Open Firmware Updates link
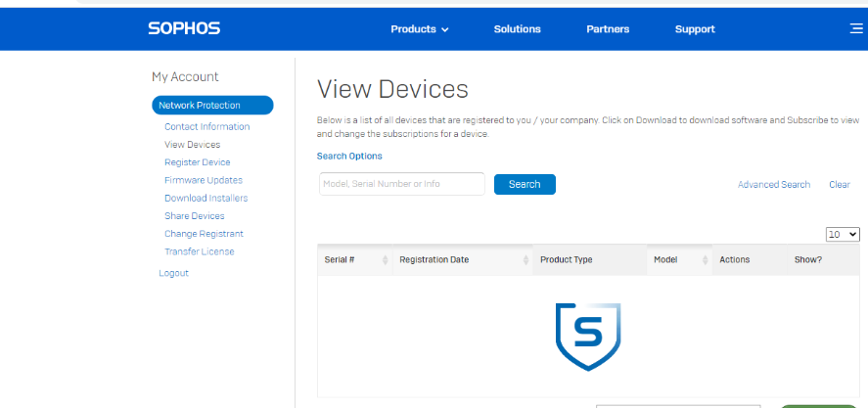Screen dimensions: 868x408 click(204, 180)
